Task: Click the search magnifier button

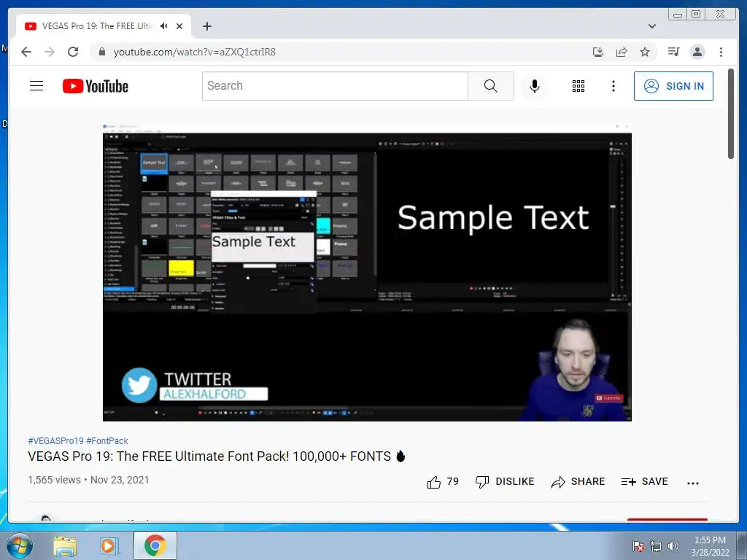Action: (491, 86)
